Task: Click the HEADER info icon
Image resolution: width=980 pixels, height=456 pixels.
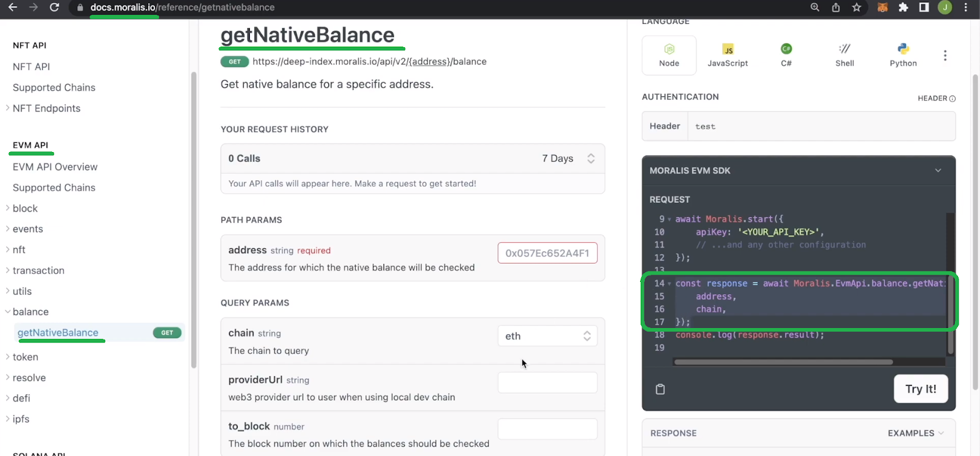Action: (x=952, y=99)
